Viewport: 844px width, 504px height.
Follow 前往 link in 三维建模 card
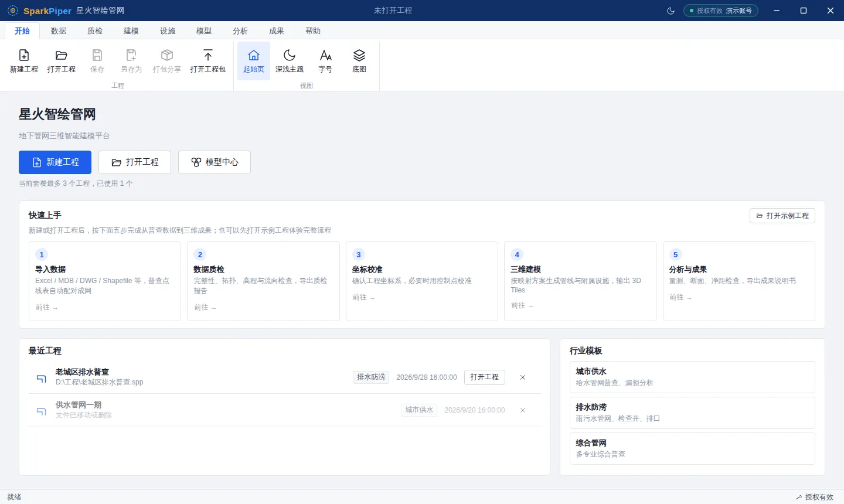pyautogui.click(x=522, y=306)
